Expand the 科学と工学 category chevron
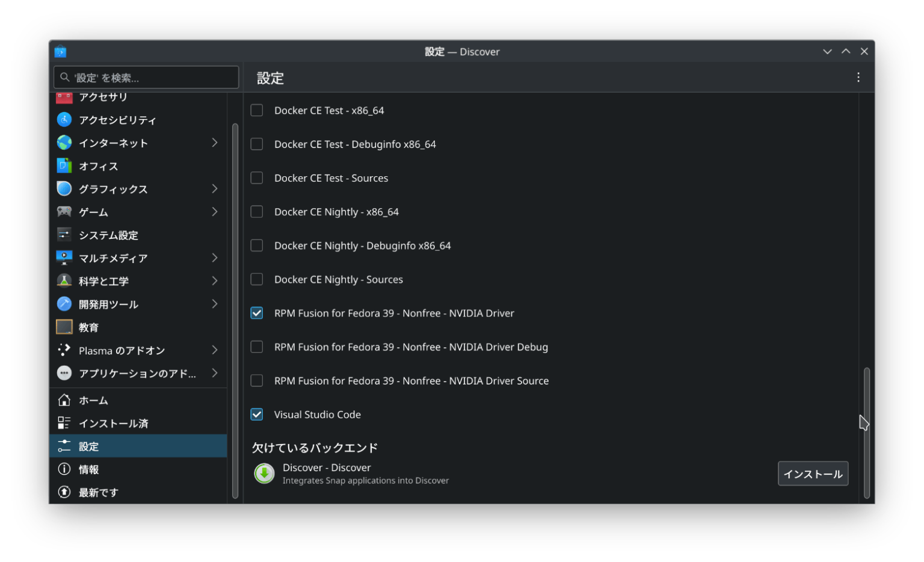Screen dimensions: 924x562 pyautogui.click(x=215, y=281)
